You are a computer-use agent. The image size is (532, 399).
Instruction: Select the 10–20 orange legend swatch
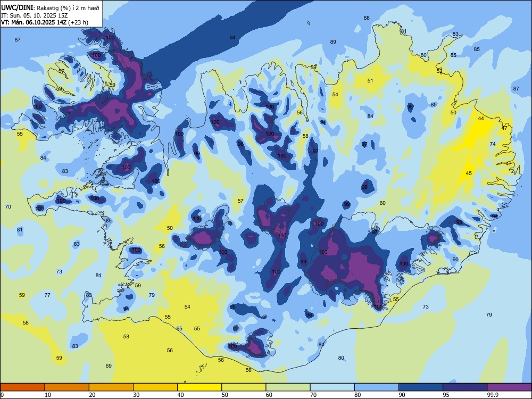click(x=67, y=387)
